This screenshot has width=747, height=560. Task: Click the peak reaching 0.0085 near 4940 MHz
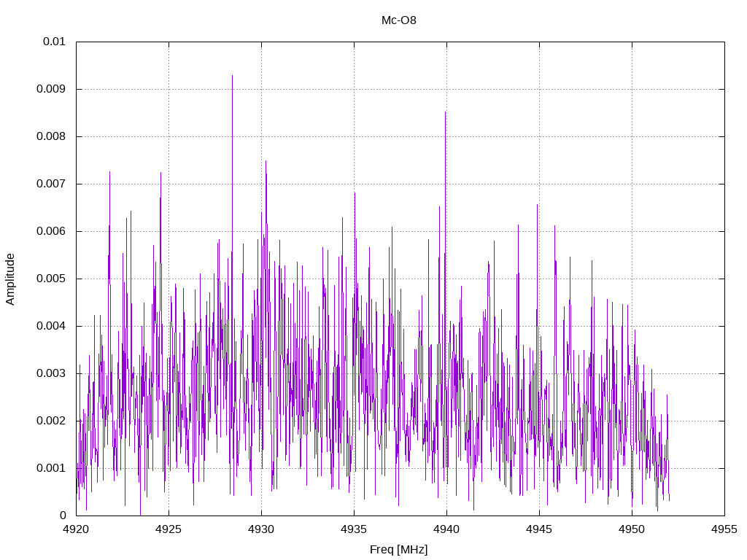446,113
